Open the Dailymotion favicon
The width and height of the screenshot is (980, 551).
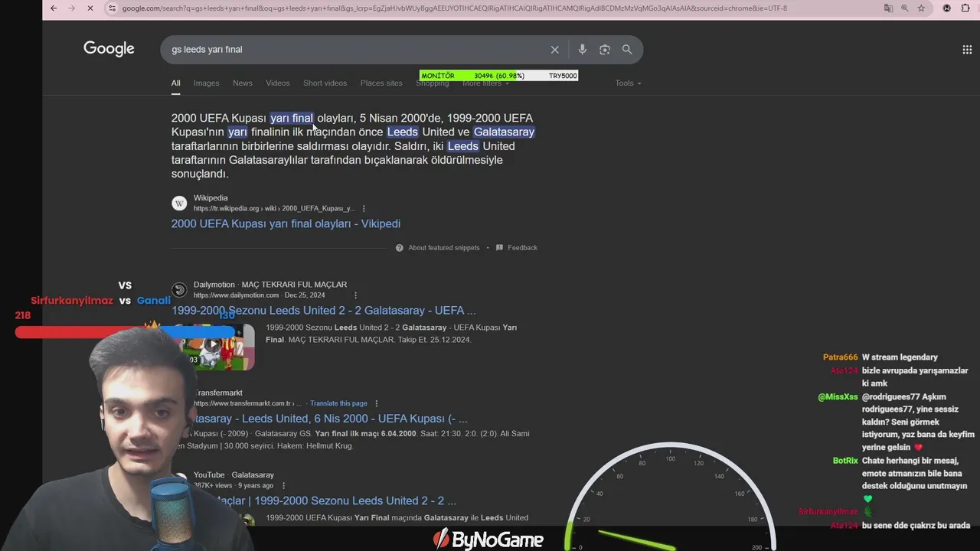[x=179, y=289]
